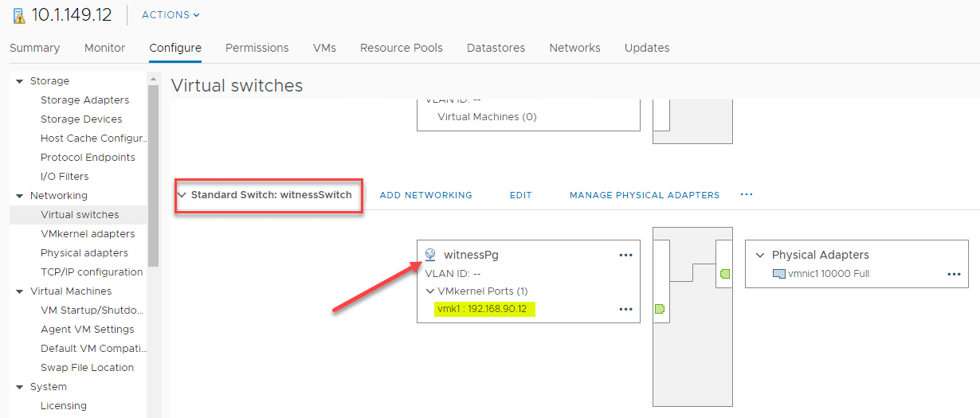Open vmnic1 adapter ellipsis menu
The image size is (980, 418).
pyautogui.click(x=954, y=274)
